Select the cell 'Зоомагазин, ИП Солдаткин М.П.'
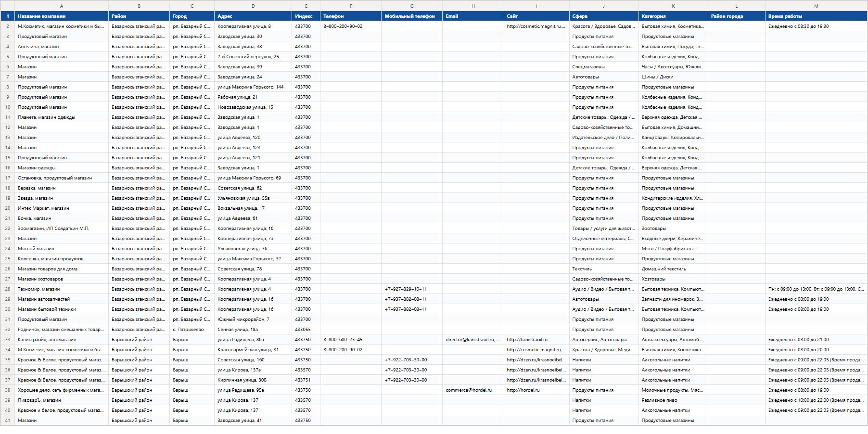This screenshot has width=868, height=434. [62, 229]
